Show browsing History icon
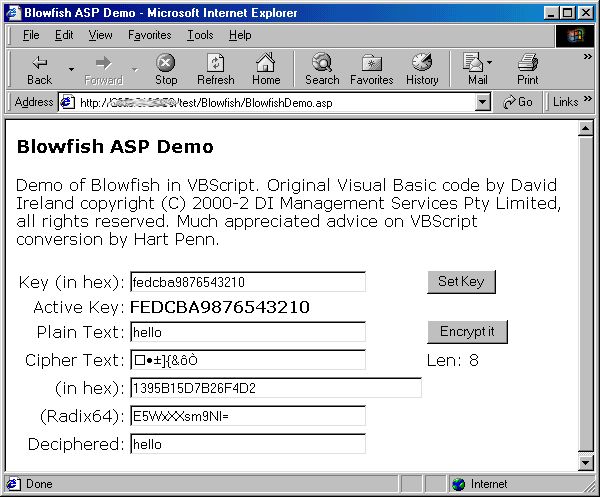 (422, 62)
